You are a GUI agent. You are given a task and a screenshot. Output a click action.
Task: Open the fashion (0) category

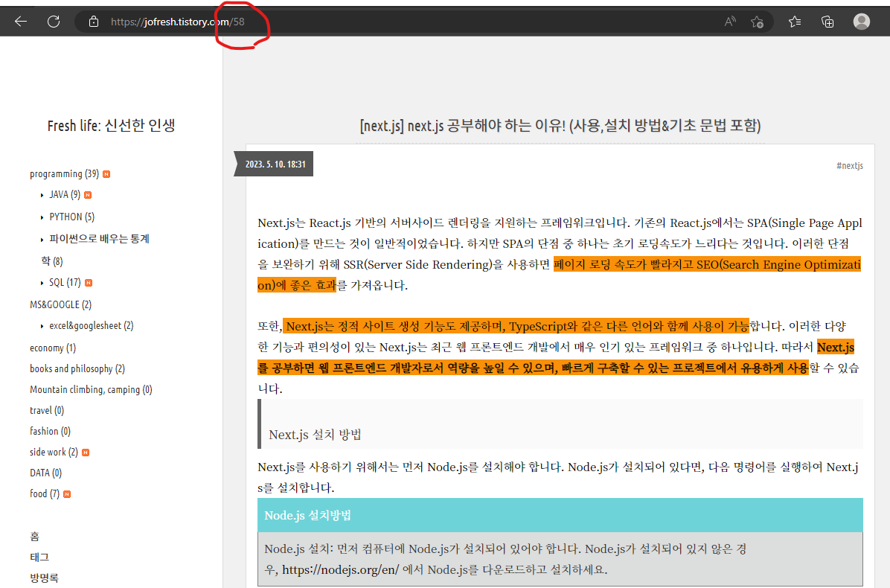click(50, 432)
